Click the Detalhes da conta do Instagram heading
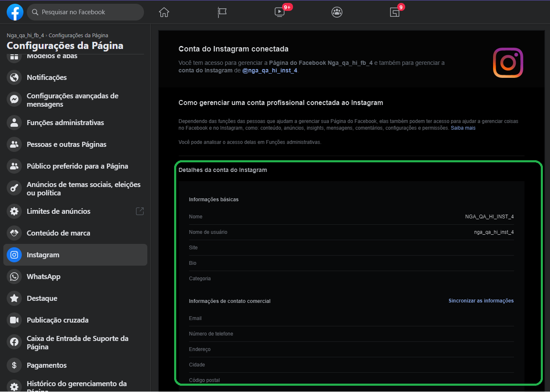 (223, 170)
